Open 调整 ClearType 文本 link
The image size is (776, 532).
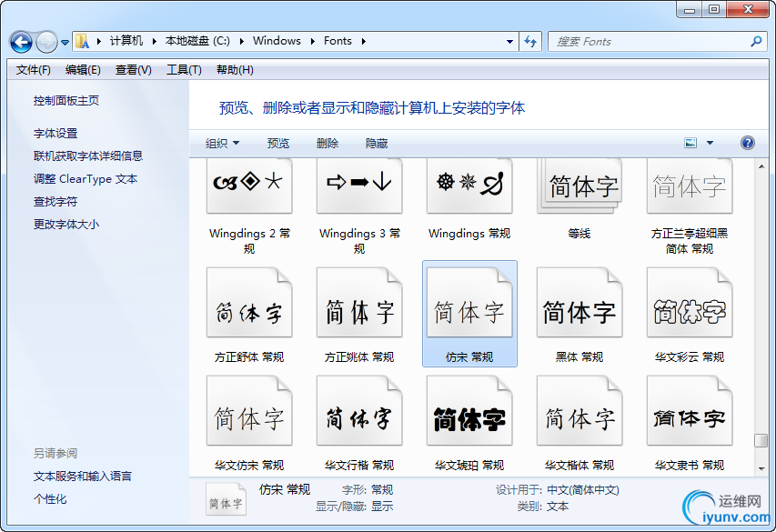(86, 179)
